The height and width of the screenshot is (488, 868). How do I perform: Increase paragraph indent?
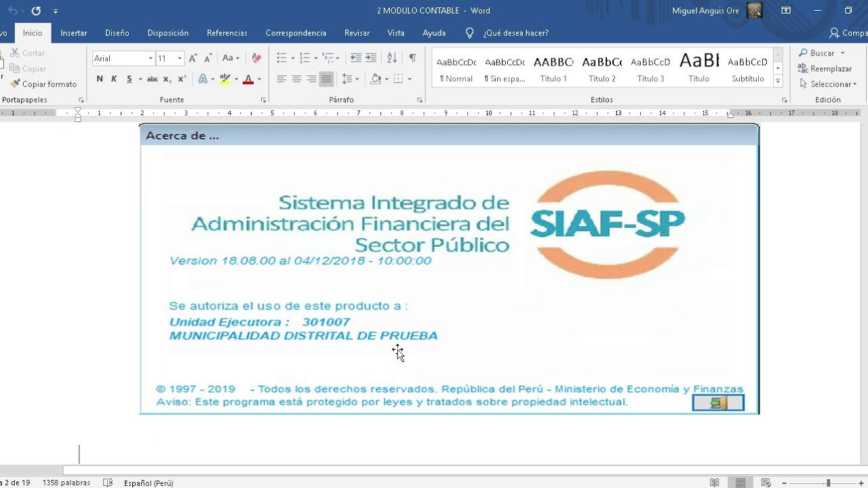(x=371, y=58)
